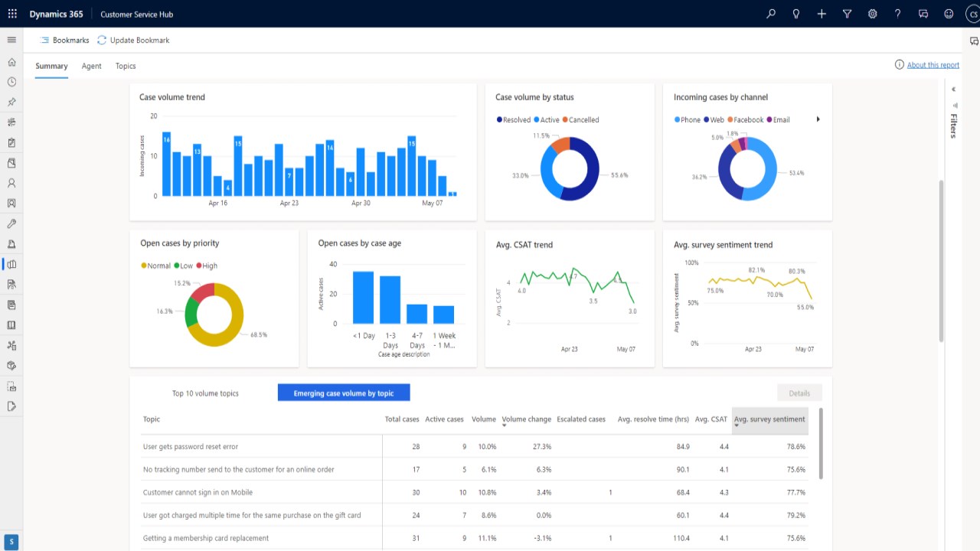Screen dimensions: 980x551
Task: Click the info icon beside About this report
Action: click(900, 65)
